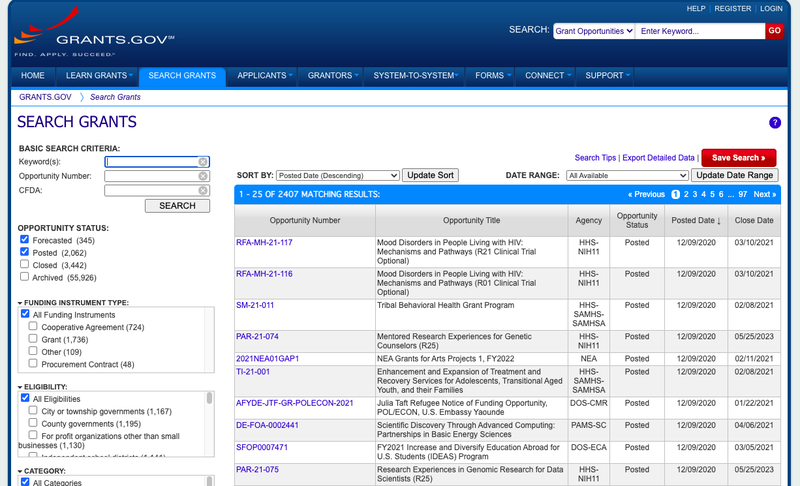The height and width of the screenshot is (486, 800).
Task: Click the Update Date Range button
Action: click(x=734, y=175)
